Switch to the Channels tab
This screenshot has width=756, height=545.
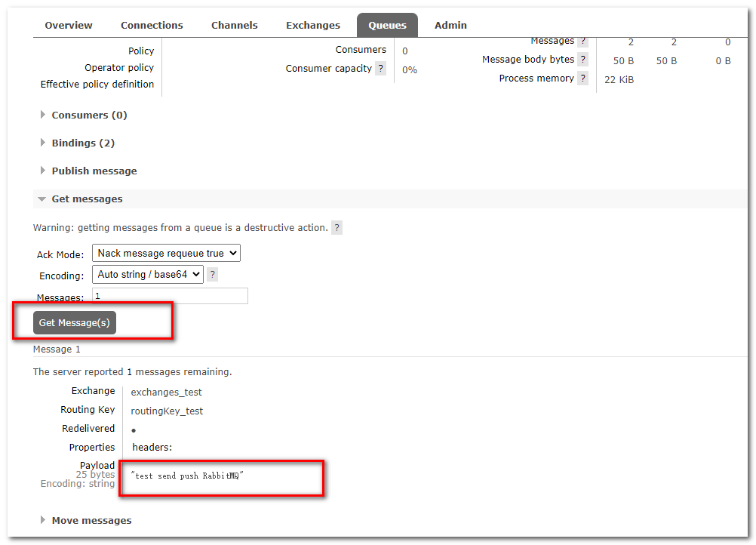click(234, 25)
